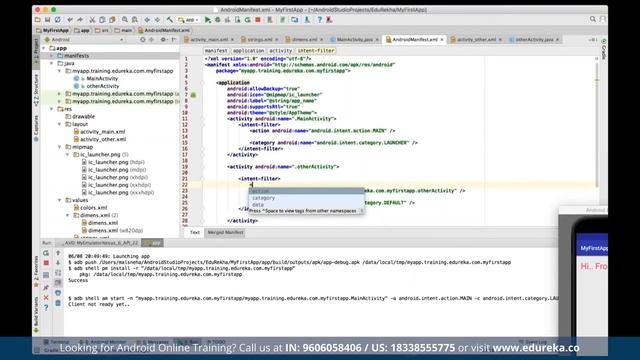This screenshot has width=640, height=360.
Task: Open otherActivity class in project tree
Action: (103, 86)
